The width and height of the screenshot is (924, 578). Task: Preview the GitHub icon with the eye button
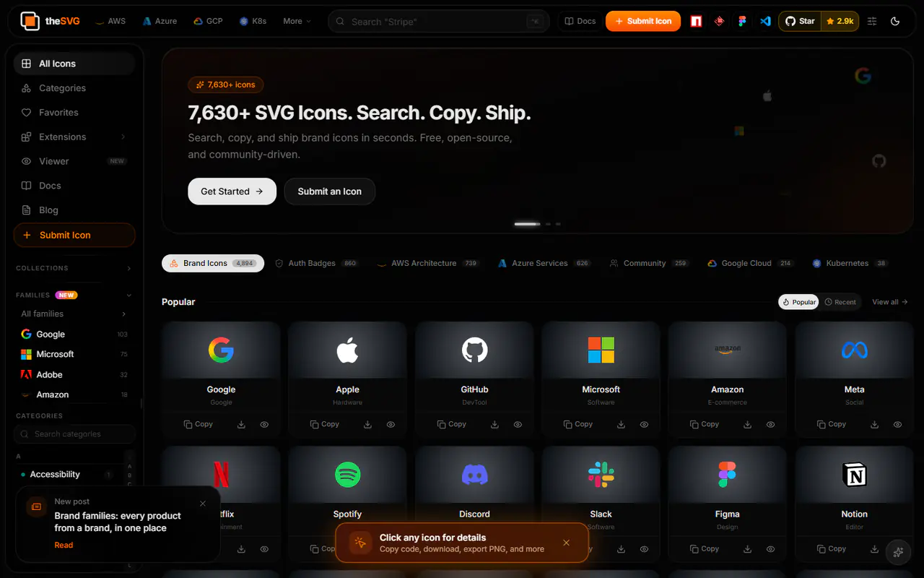pyautogui.click(x=518, y=424)
